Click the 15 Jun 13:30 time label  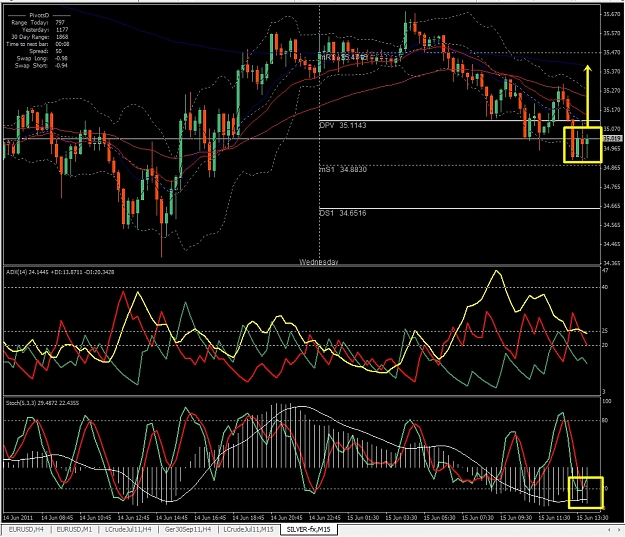[x=592, y=517]
